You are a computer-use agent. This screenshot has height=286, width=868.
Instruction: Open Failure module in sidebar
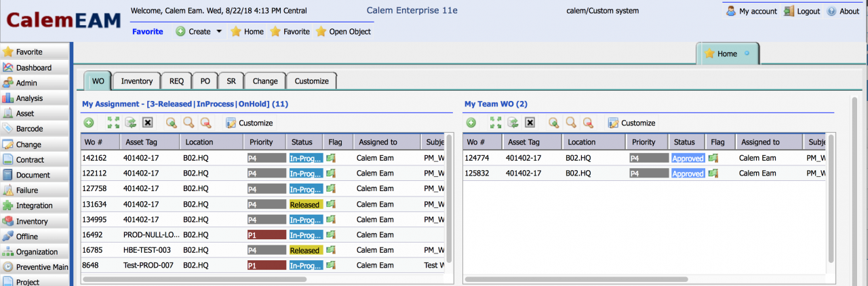pyautogui.click(x=35, y=190)
